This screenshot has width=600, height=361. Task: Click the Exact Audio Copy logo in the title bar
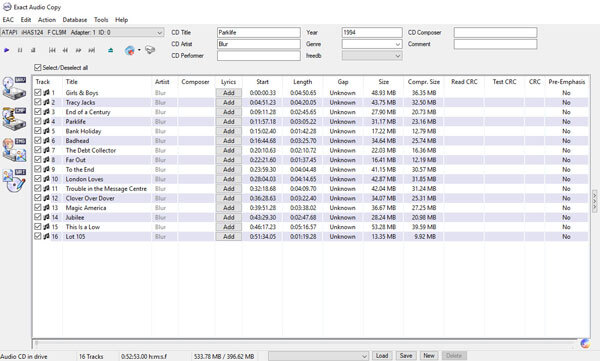point(7,7)
